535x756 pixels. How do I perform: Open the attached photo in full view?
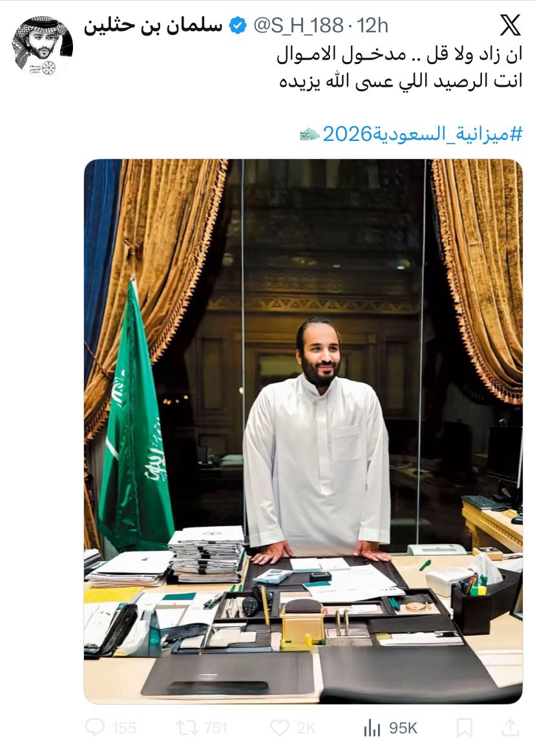click(x=303, y=431)
